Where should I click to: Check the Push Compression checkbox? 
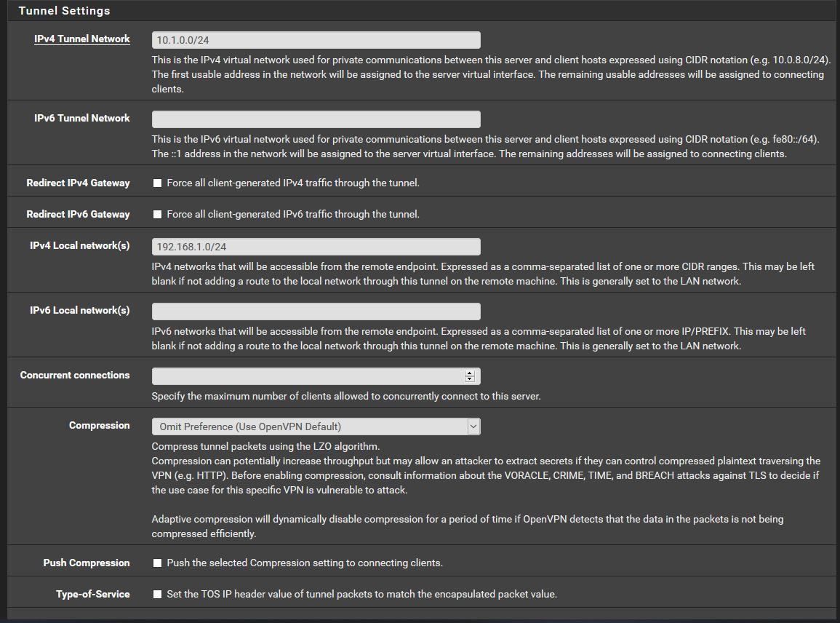pos(157,563)
